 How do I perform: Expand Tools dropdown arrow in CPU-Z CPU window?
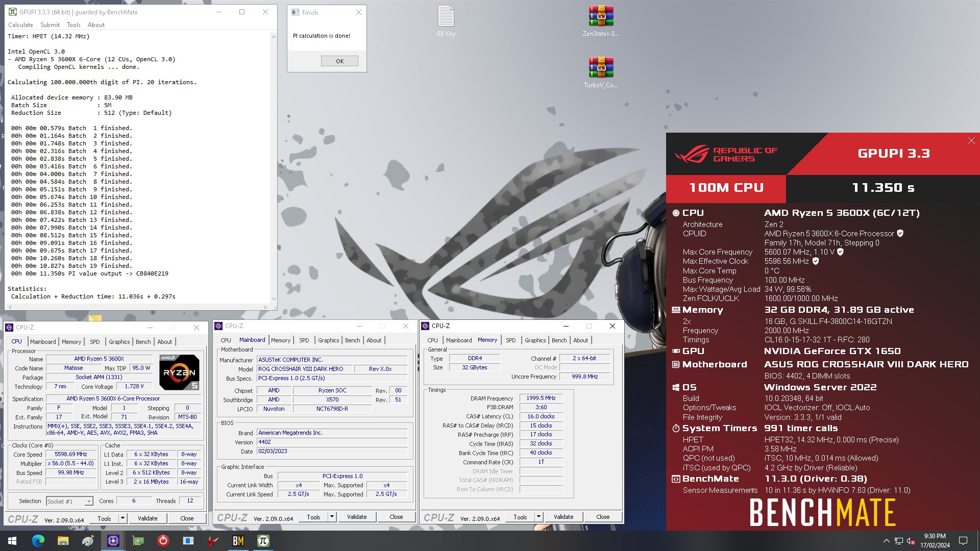coord(122,518)
